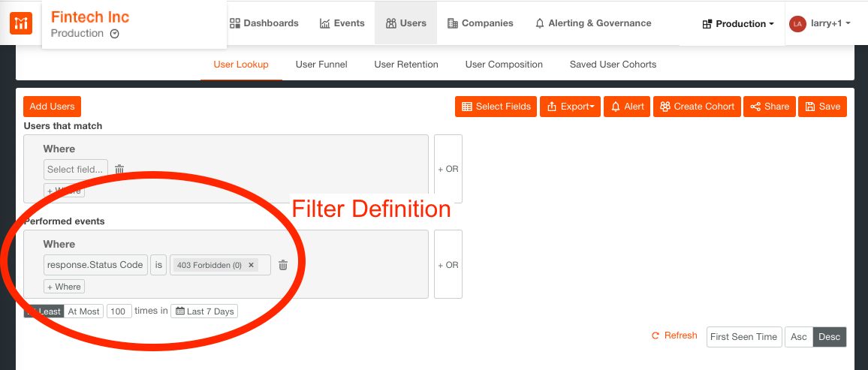Expand the Production environment dropdown
The height and width of the screenshot is (370, 868).
(738, 24)
